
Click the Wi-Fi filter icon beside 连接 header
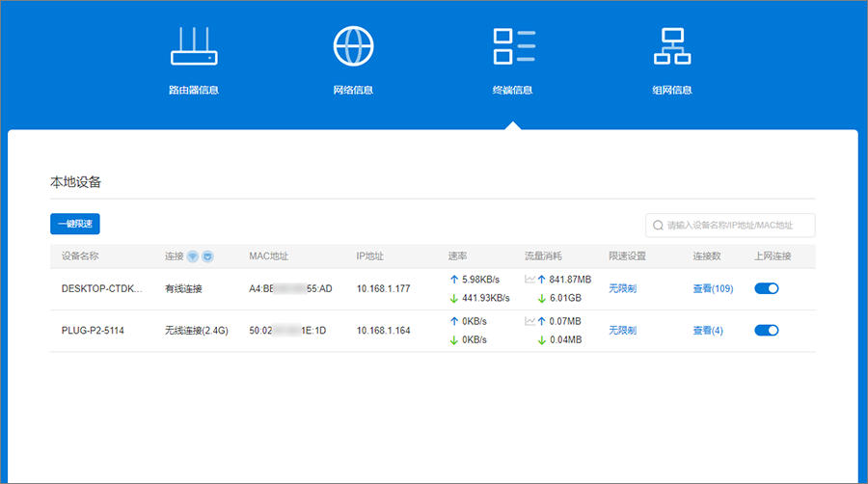tap(193, 256)
